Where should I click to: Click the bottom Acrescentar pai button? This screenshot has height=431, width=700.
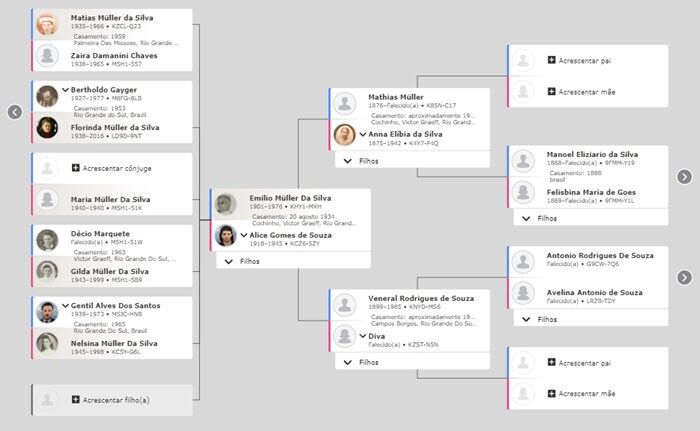click(586, 362)
